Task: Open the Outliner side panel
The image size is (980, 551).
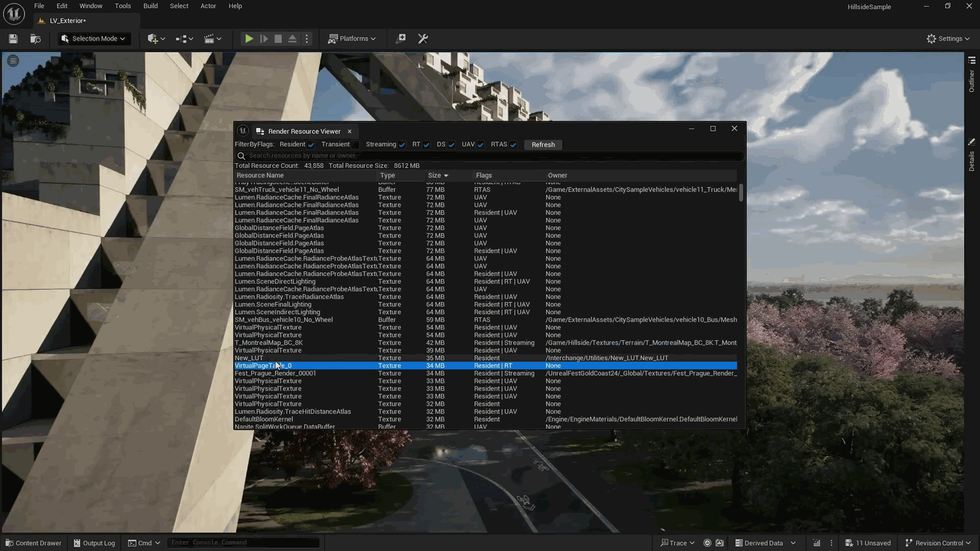Action: pyautogui.click(x=971, y=75)
